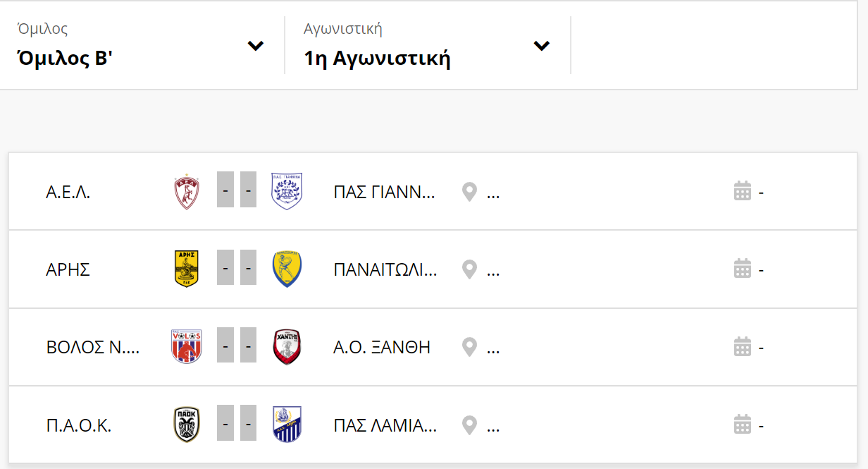Click the Π.Α.Ο.Κ. black eagle crest
Screen dimensions: 868x469
[187, 425]
